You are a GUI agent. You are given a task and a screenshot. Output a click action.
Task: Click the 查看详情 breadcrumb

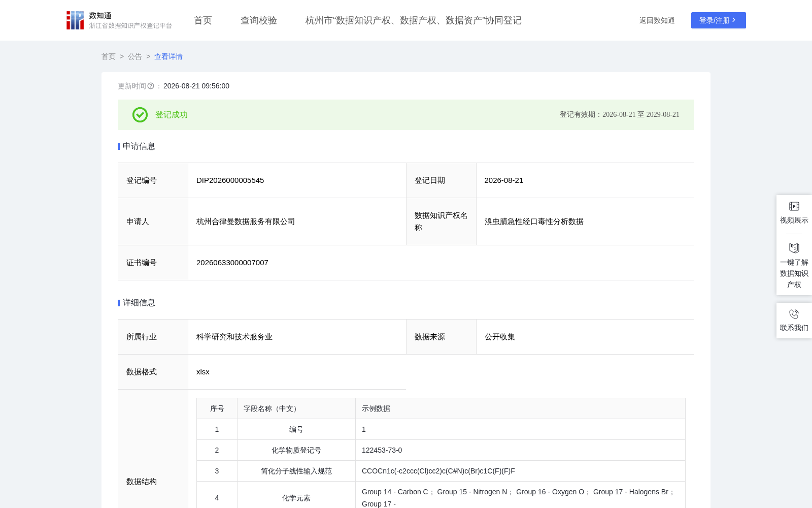coord(168,56)
